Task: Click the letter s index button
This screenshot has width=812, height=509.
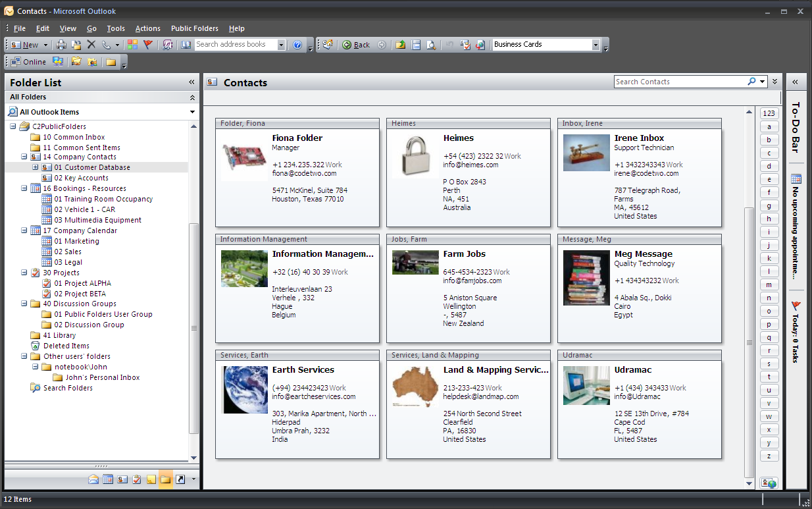Action: pos(769,363)
